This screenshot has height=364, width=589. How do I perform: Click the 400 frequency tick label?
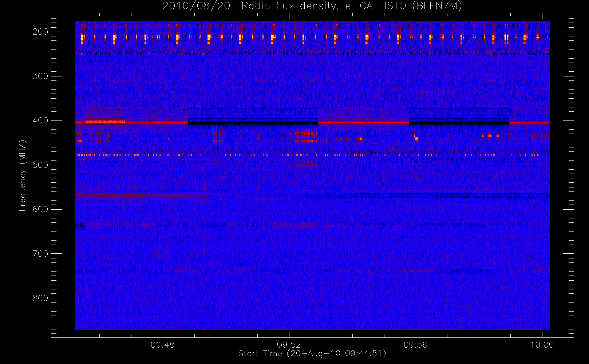click(x=40, y=120)
